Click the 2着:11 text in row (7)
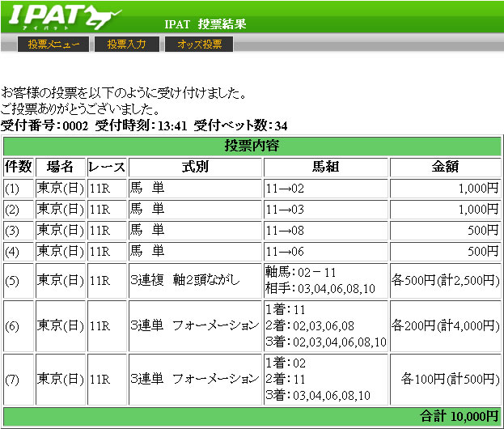This screenshot has height=429, width=504. point(286,380)
